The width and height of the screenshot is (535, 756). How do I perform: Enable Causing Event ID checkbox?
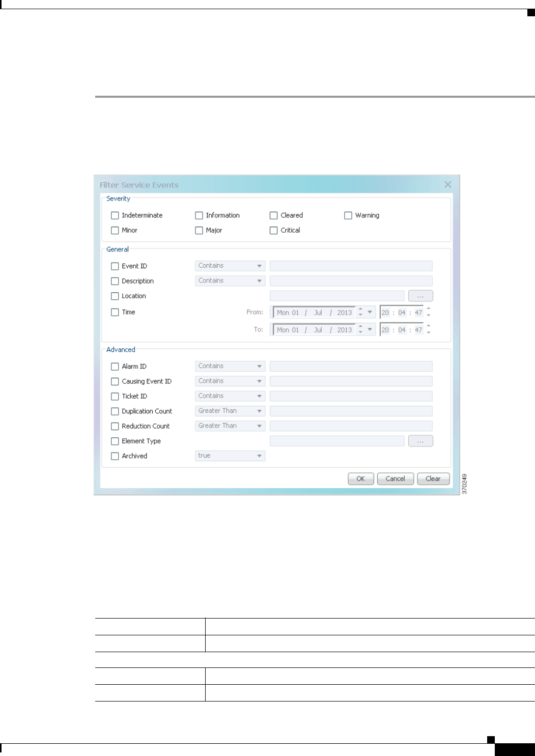tap(115, 381)
